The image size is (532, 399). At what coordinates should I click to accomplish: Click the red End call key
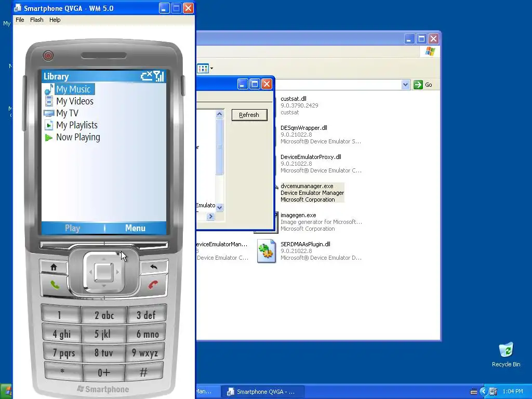pos(153,285)
